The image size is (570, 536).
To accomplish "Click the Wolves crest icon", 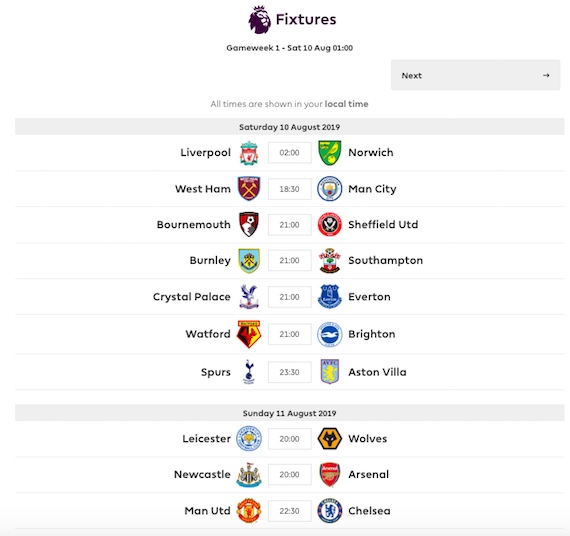I will (x=330, y=439).
